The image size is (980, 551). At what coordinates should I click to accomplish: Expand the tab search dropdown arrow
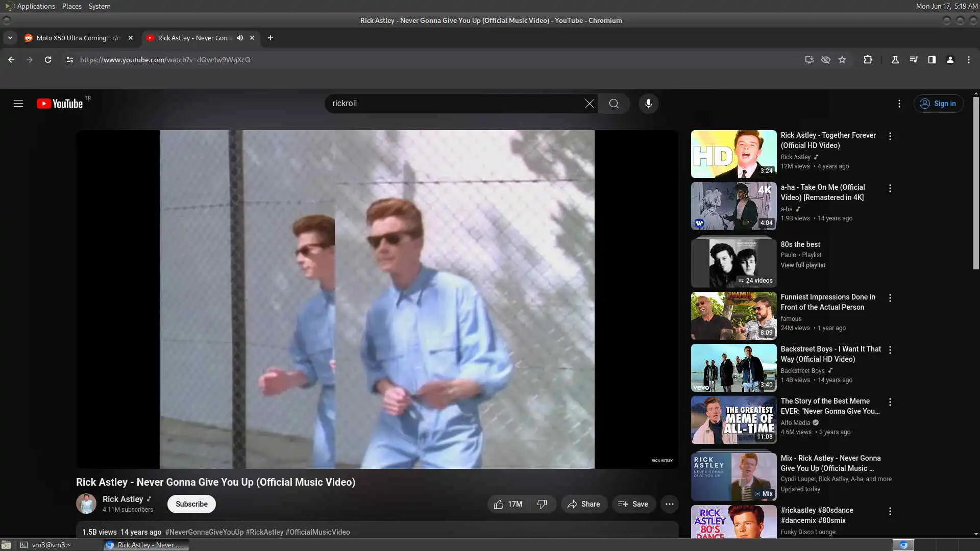pos(10,38)
